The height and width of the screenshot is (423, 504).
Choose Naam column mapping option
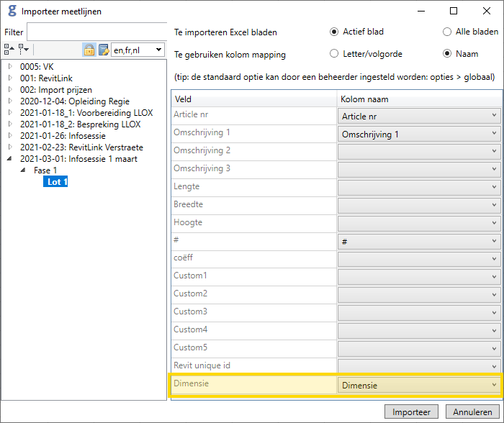point(447,53)
